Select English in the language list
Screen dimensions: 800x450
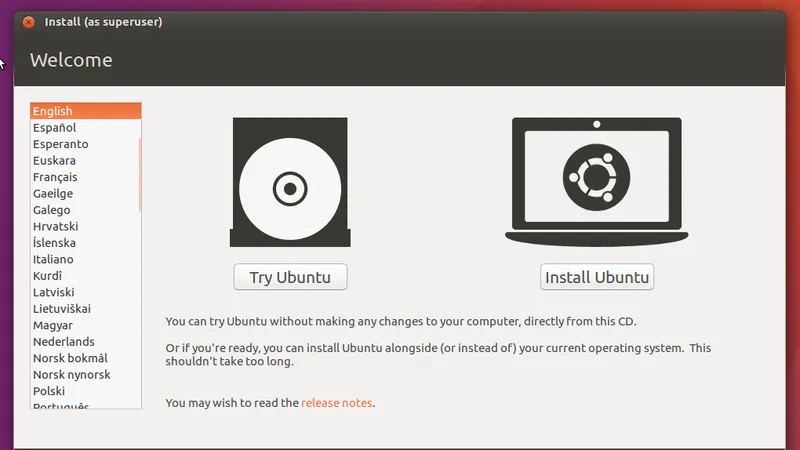pos(86,111)
